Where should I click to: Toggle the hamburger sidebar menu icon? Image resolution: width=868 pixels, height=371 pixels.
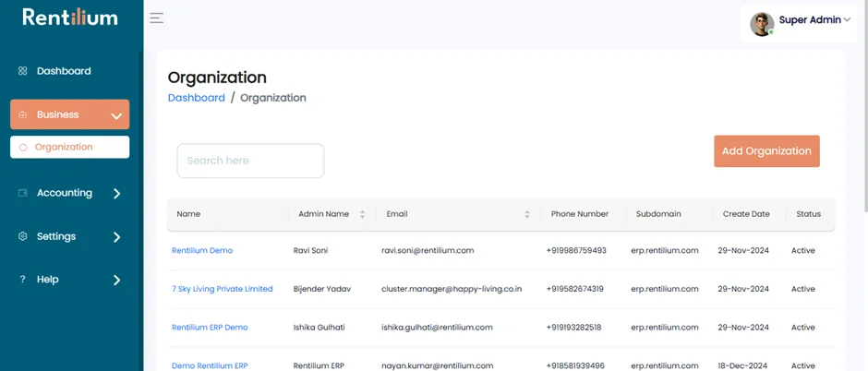pos(157,18)
